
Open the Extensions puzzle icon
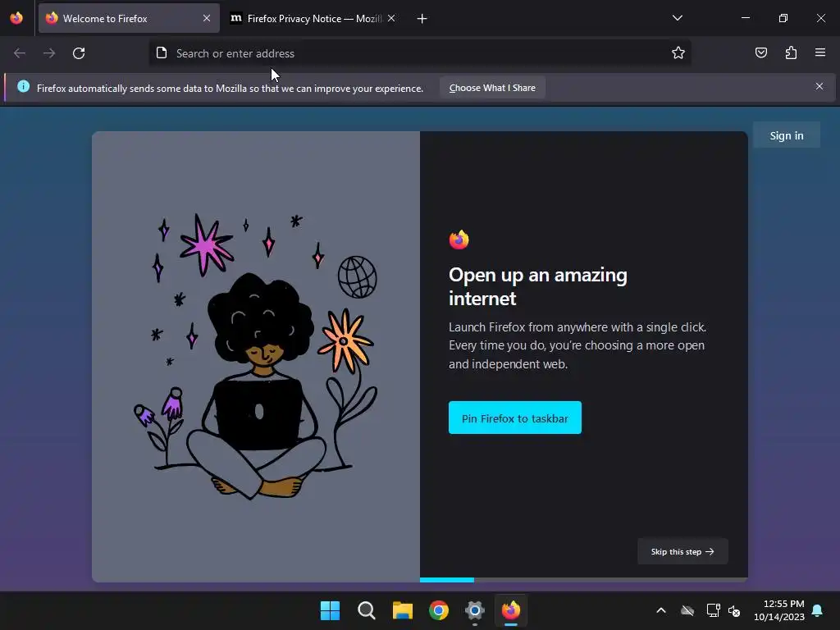point(792,52)
